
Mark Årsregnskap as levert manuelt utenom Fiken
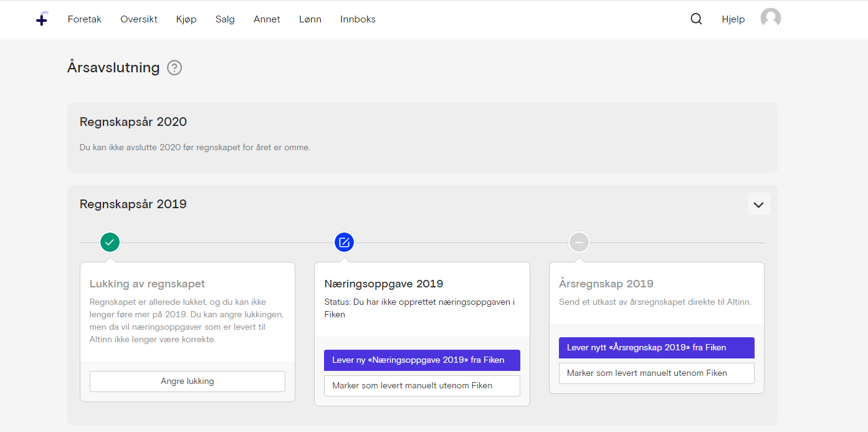657,373
